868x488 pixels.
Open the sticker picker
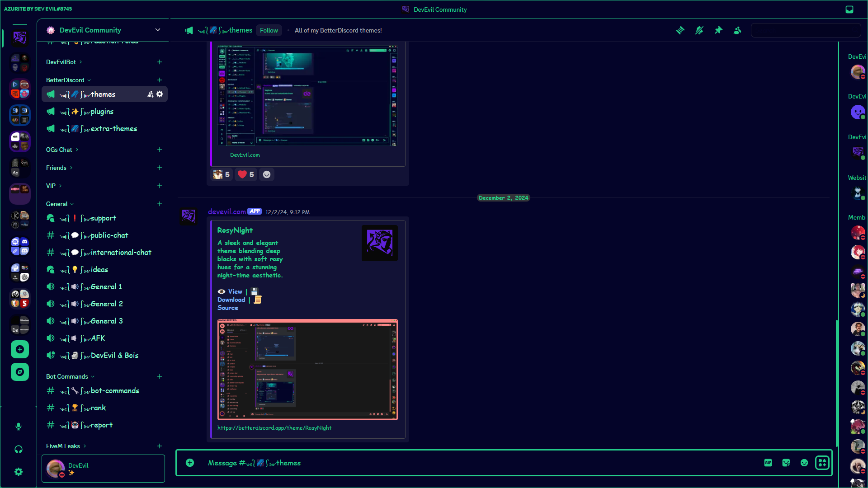pyautogui.click(x=786, y=463)
